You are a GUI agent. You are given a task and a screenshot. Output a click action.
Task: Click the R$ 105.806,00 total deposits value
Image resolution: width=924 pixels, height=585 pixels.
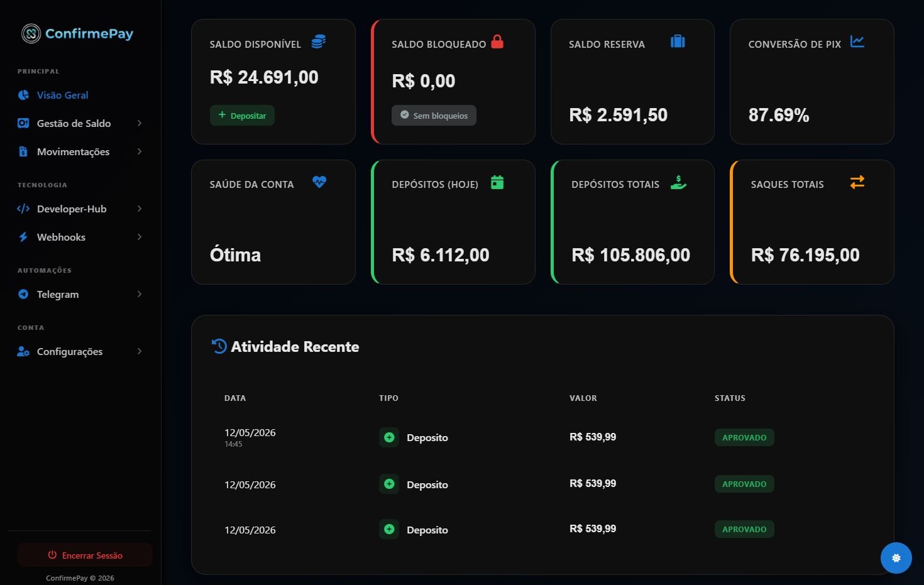point(631,255)
